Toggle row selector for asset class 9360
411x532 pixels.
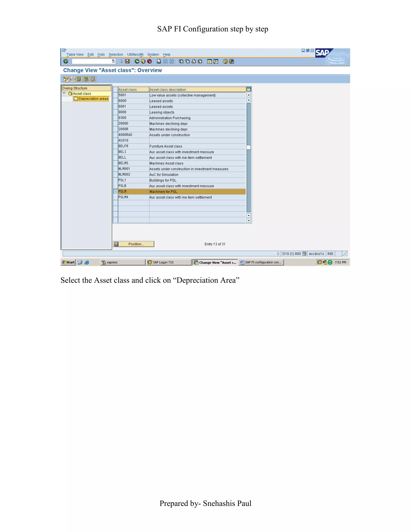[x=116, y=118]
